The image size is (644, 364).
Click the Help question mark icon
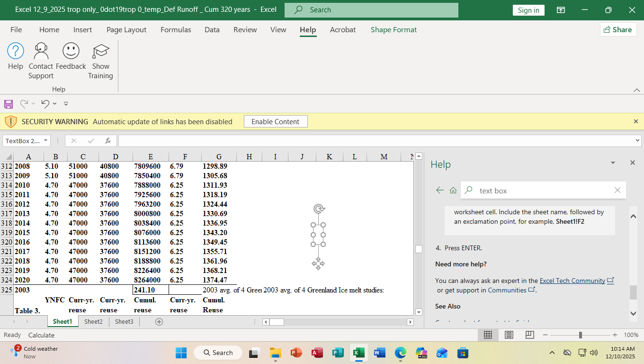pos(16,51)
